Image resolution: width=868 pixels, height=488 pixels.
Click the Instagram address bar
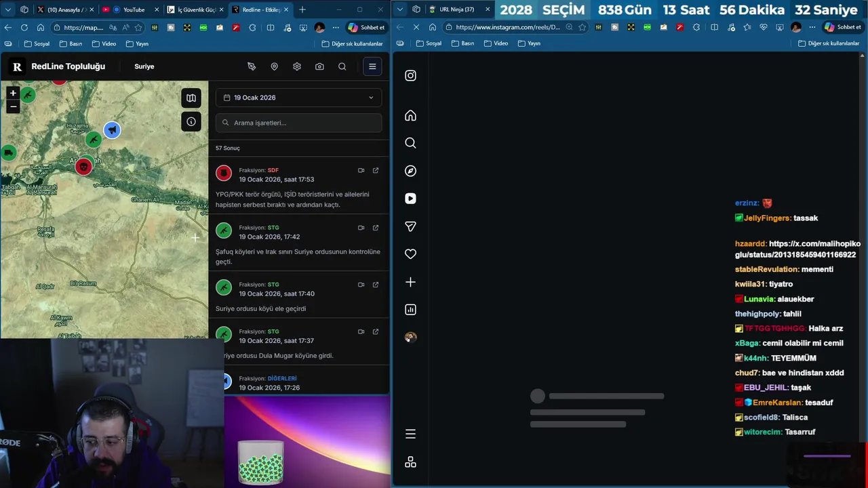507,27
